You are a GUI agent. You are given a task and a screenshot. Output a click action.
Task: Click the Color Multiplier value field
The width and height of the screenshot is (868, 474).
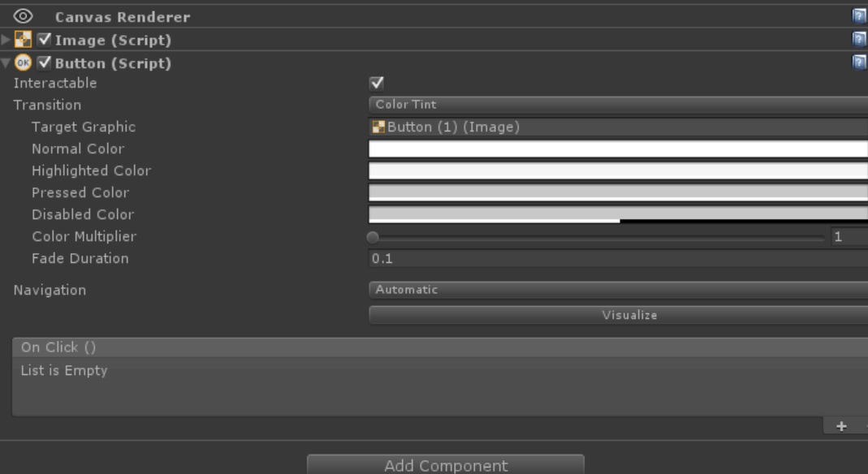[x=849, y=237]
